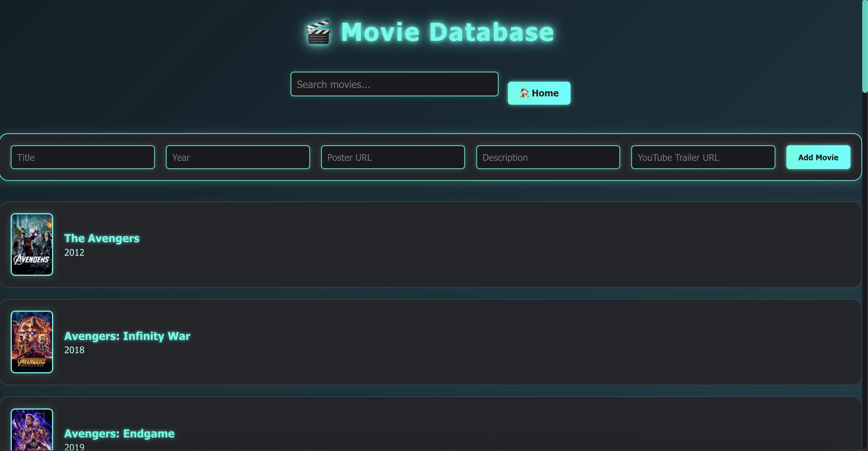Click the page vertical scrollbar thumb
868x451 pixels.
(x=865, y=46)
